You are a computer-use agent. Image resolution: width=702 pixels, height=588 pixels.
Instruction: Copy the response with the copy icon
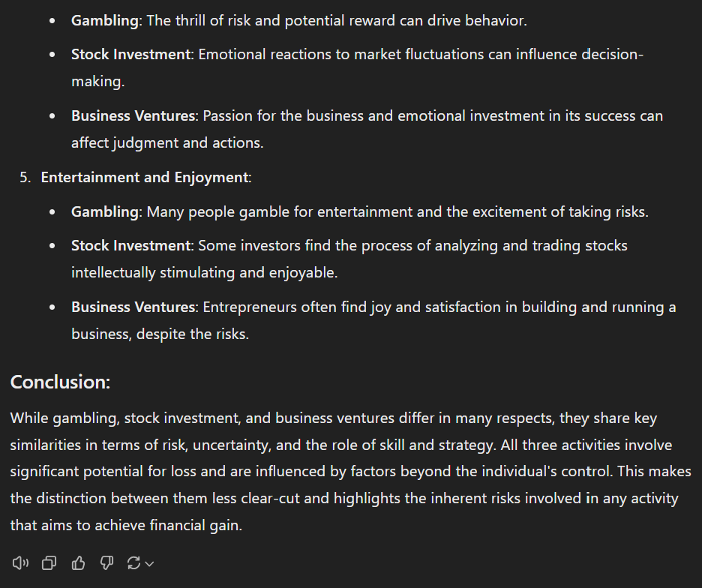tap(49, 563)
